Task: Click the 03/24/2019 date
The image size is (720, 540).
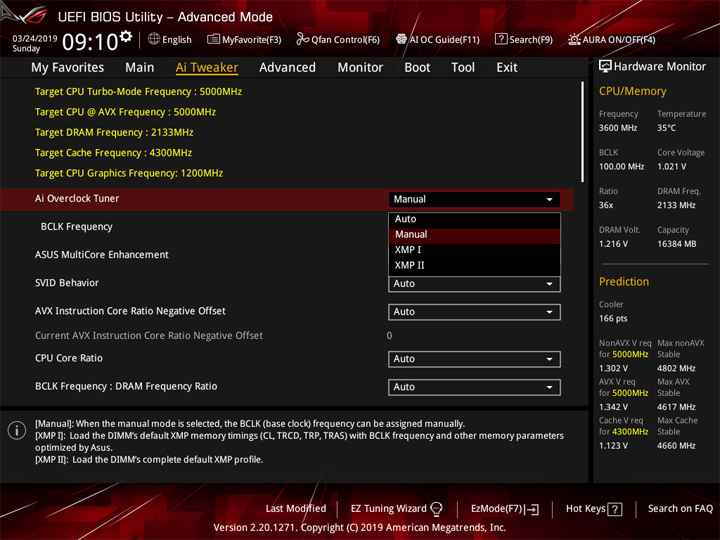Action: click(34, 38)
